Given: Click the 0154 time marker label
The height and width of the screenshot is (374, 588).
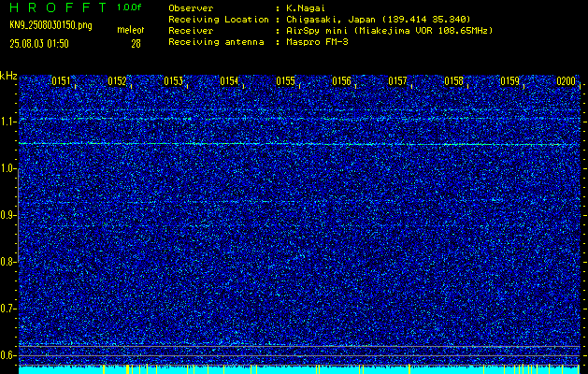Looking at the screenshot, I should coord(229,81).
